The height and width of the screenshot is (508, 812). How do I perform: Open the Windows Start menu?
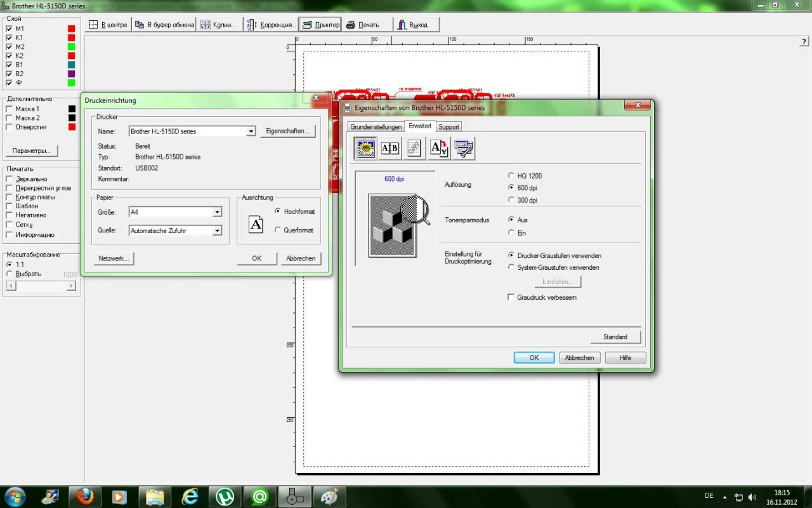[15, 496]
